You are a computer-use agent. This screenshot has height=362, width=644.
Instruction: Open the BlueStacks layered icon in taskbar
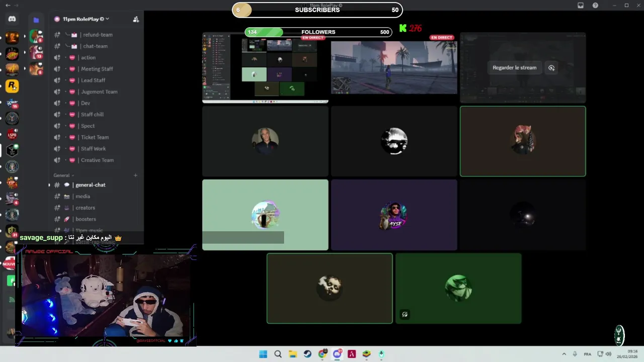point(366,354)
